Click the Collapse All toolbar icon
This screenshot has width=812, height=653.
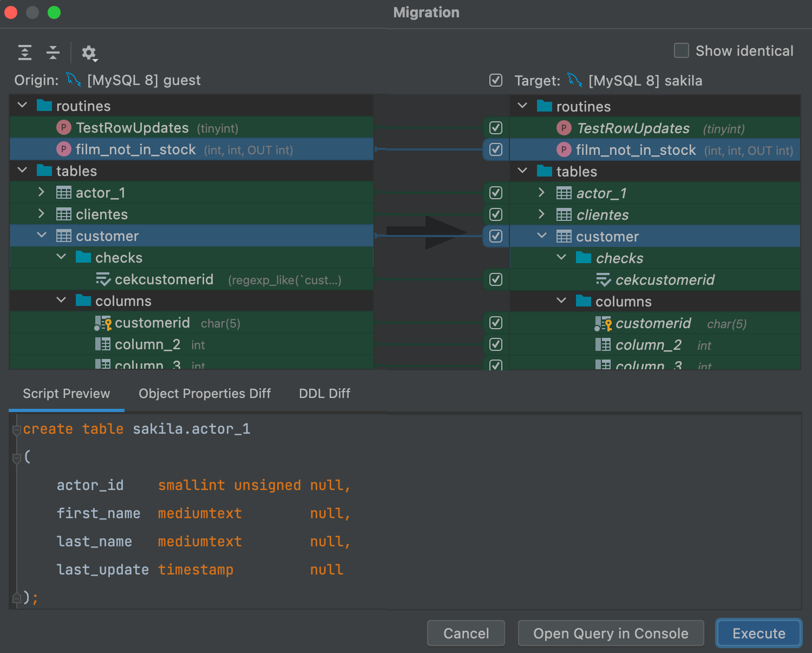53,53
